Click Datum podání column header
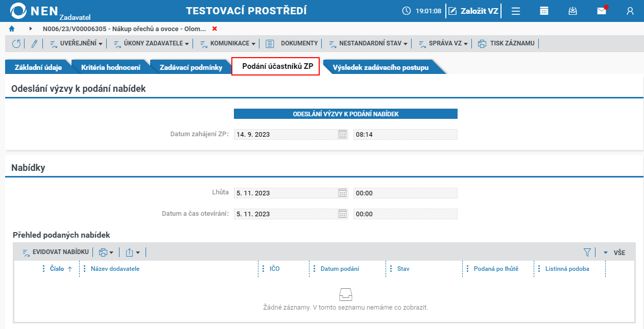The height and width of the screenshot is (329, 644). (x=340, y=269)
